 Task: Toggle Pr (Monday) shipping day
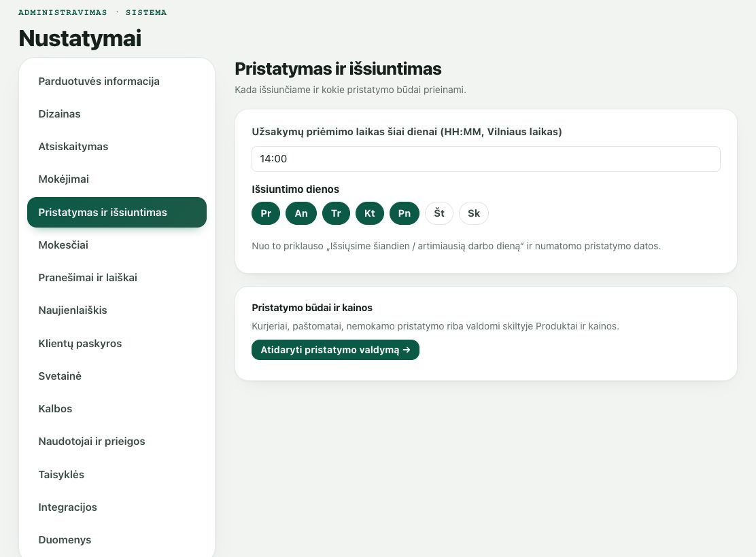click(x=266, y=213)
